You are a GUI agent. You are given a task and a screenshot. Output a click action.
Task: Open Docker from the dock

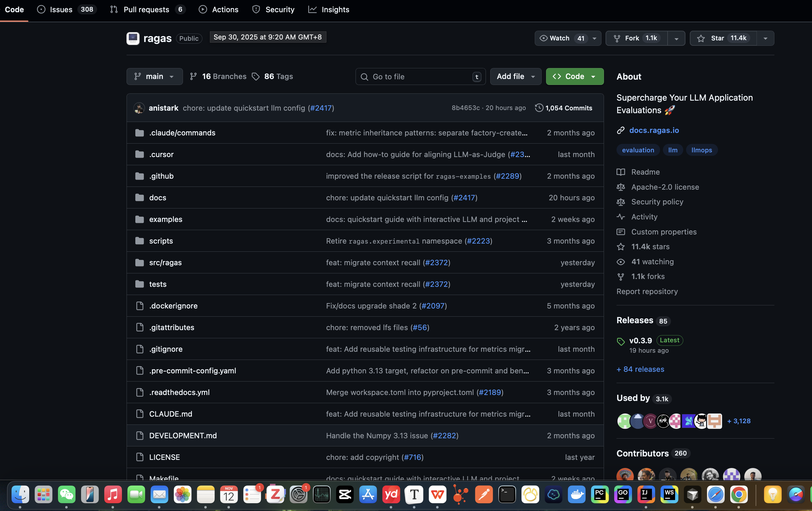coord(577,495)
